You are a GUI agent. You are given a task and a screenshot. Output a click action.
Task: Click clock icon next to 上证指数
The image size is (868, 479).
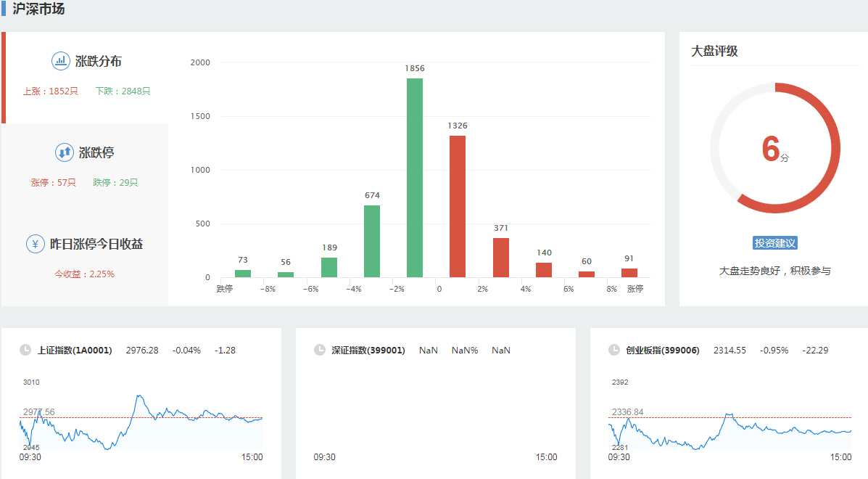coord(25,351)
